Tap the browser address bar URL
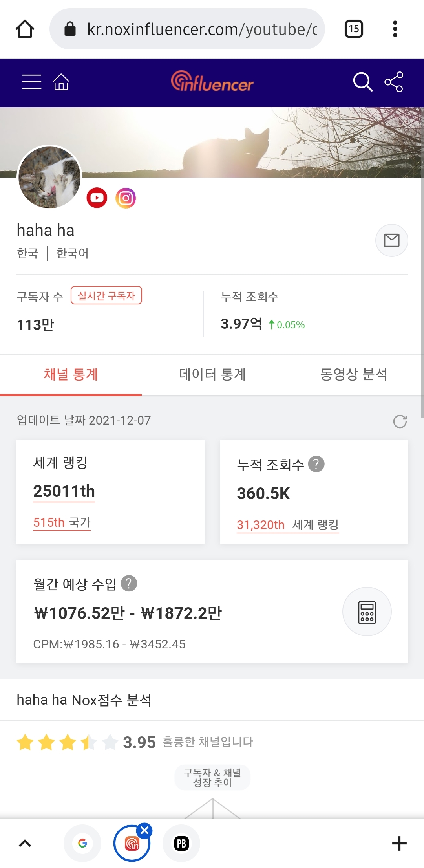 201,29
